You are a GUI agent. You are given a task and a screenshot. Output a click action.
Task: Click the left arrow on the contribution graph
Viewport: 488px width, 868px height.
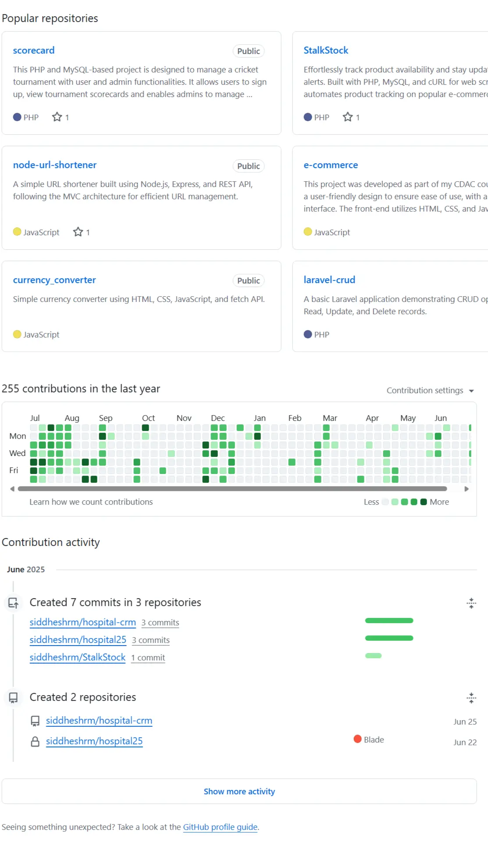point(13,488)
